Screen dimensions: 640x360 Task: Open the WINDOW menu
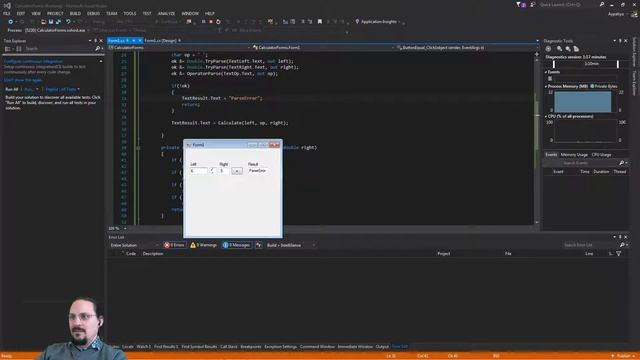tap(190, 13)
